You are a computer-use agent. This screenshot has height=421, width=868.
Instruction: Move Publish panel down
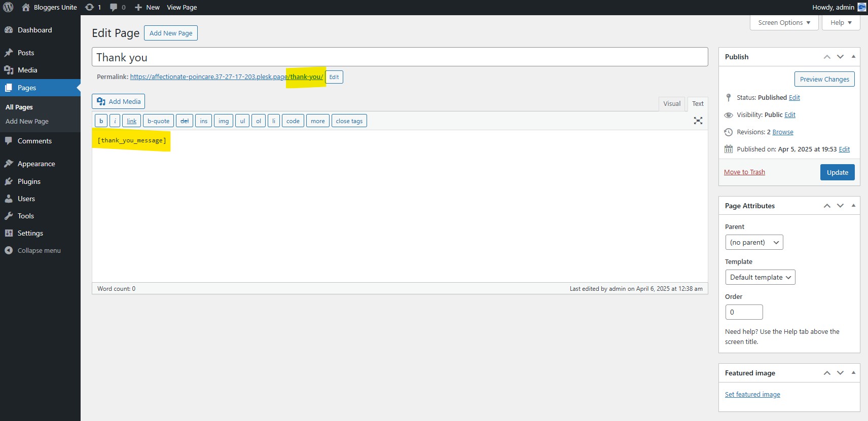click(840, 57)
